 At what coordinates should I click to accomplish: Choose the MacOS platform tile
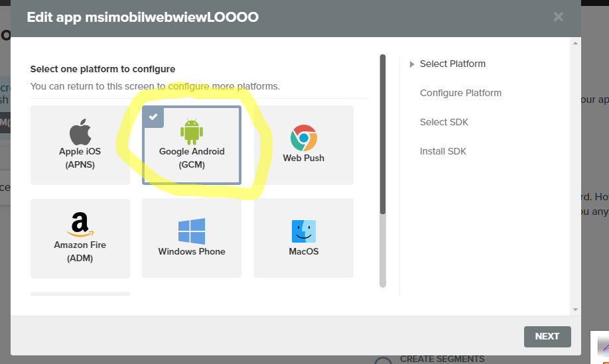(304, 238)
